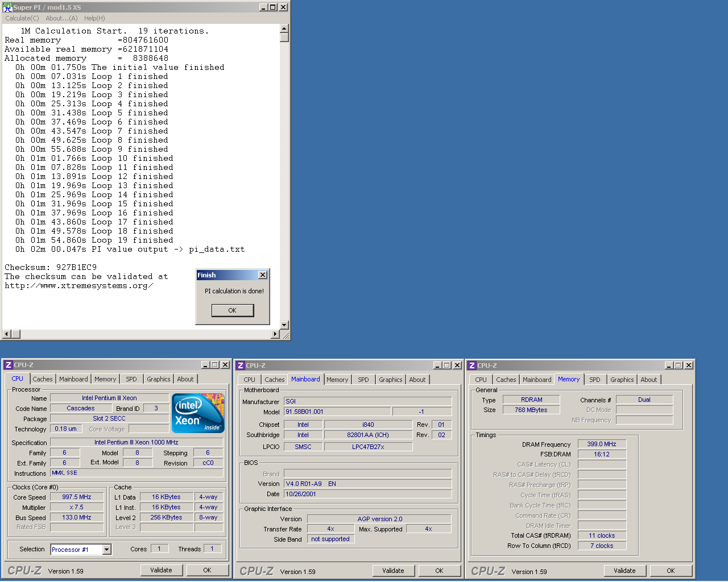Click the Z icon of the Mainboard CPU-Z window

[x=241, y=365]
